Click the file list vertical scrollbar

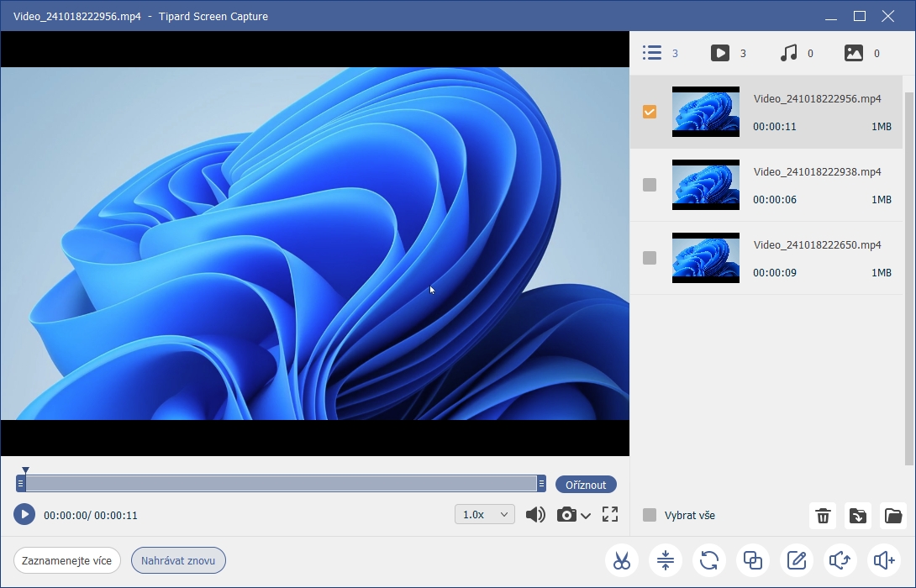tap(909, 279)
